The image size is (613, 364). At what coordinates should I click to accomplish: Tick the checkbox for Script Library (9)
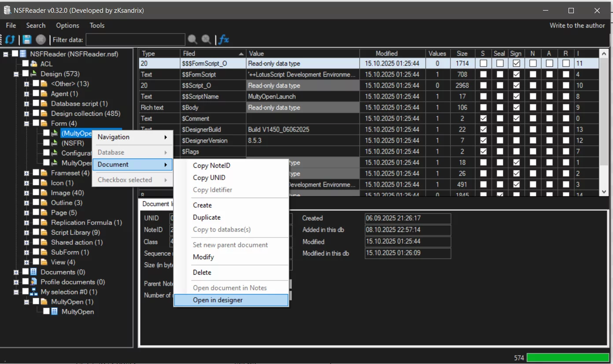point(36,232)
